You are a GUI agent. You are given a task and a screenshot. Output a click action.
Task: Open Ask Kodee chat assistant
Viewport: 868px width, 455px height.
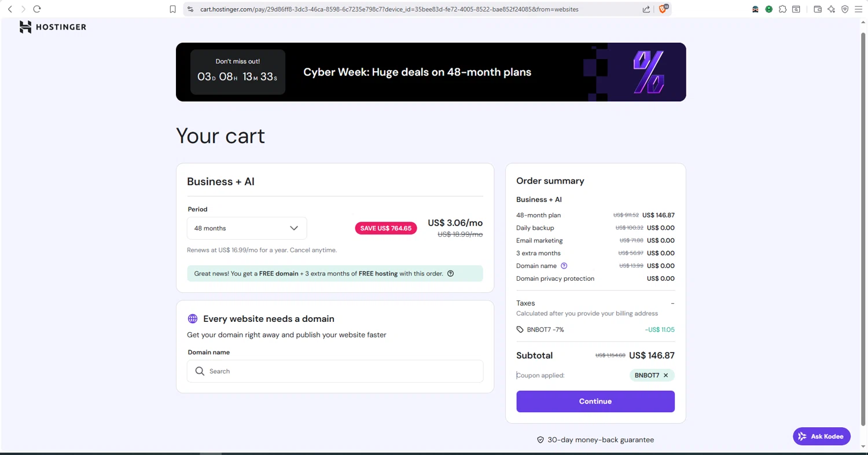822,436
